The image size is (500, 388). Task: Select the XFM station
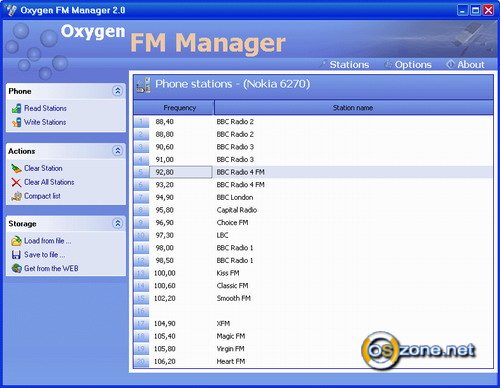coord(223,324)
